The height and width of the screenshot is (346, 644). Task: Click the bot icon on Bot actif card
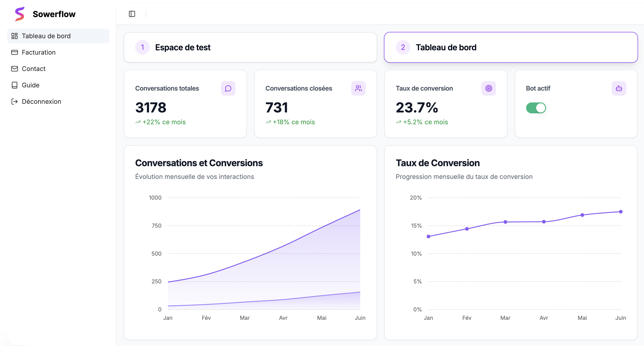(619, 88)
